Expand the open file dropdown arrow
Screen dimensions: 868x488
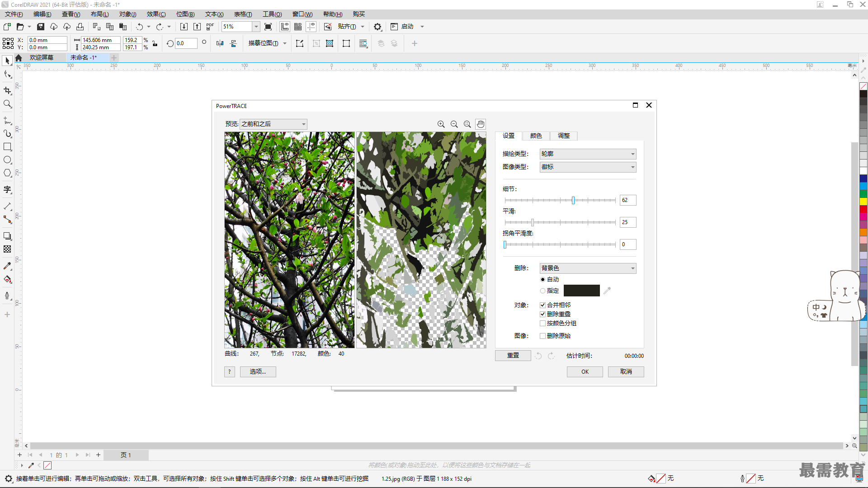pyautogui.click(x=29, y=27)
